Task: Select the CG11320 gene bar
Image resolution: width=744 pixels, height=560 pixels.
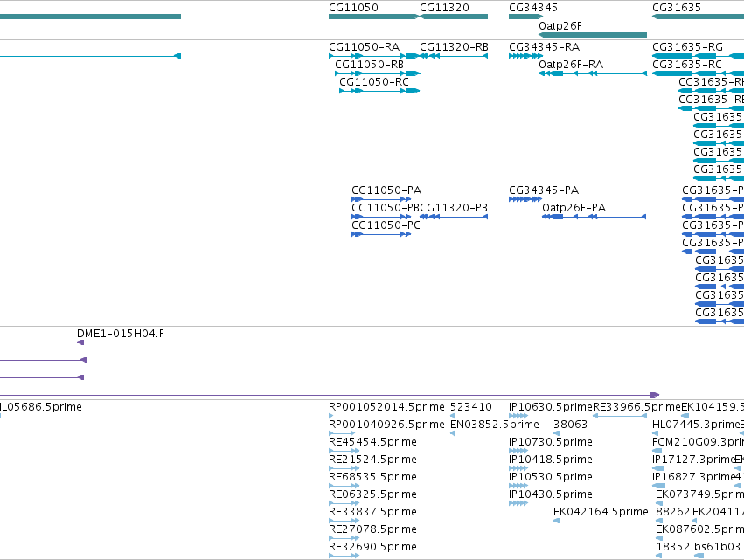Action: (454, 17)
